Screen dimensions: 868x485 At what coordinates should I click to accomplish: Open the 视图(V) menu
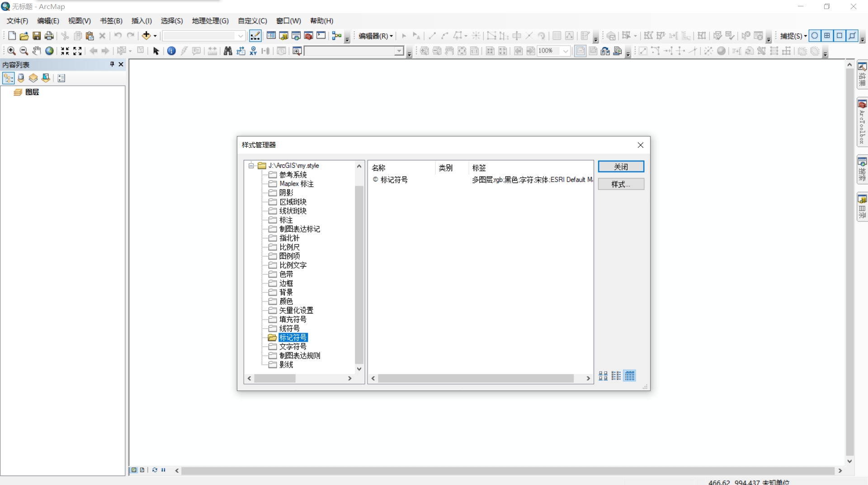click(x=80, y=21)
